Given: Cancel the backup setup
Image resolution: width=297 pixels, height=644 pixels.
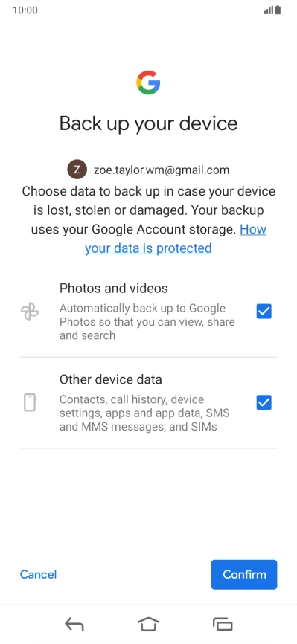Looking at the screenshot, I should click(x=38, y=574).
